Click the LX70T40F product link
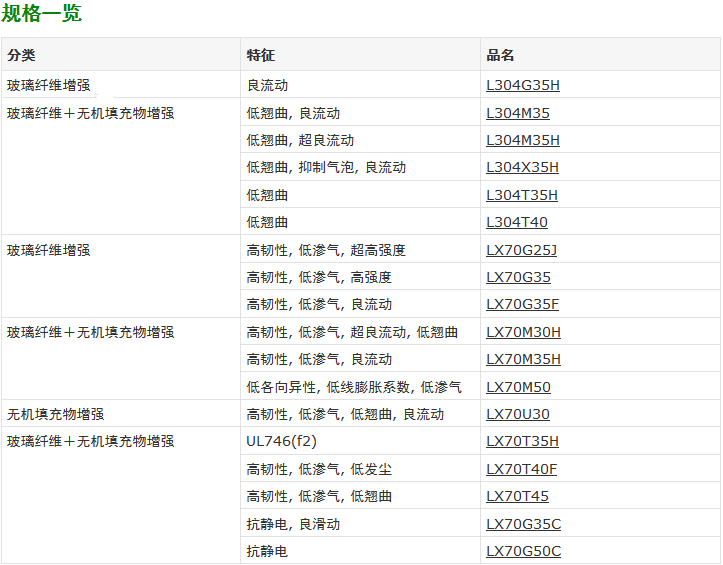The width and height of the screenshot is (723, 565). [x=521, y=469]
